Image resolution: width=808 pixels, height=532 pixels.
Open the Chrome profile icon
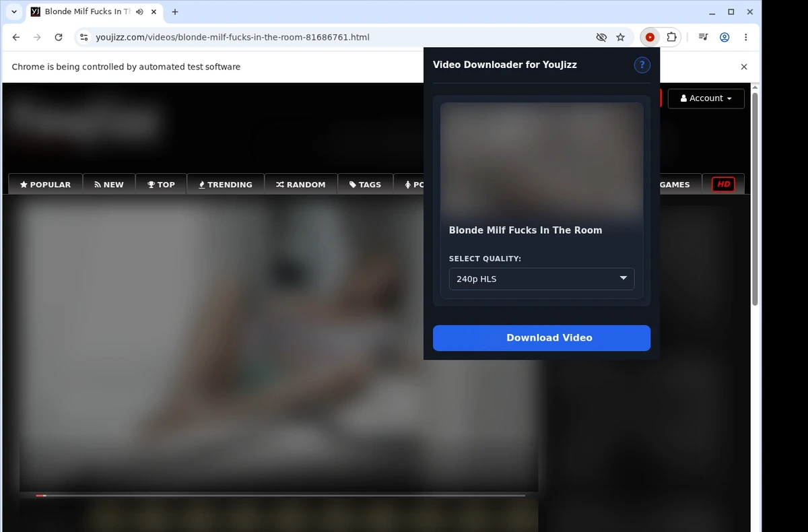[x=725, y=37]
